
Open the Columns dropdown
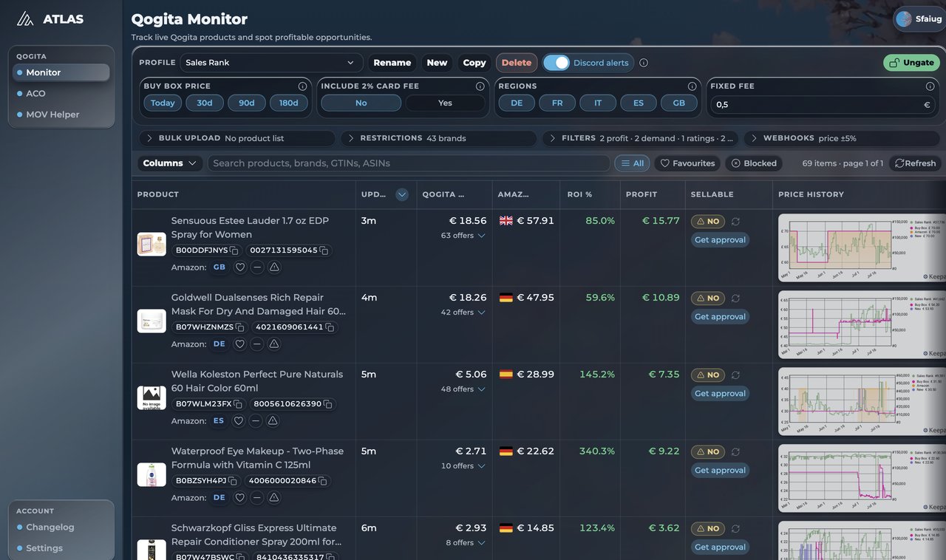pyautogui.click(x=170, y=163)
